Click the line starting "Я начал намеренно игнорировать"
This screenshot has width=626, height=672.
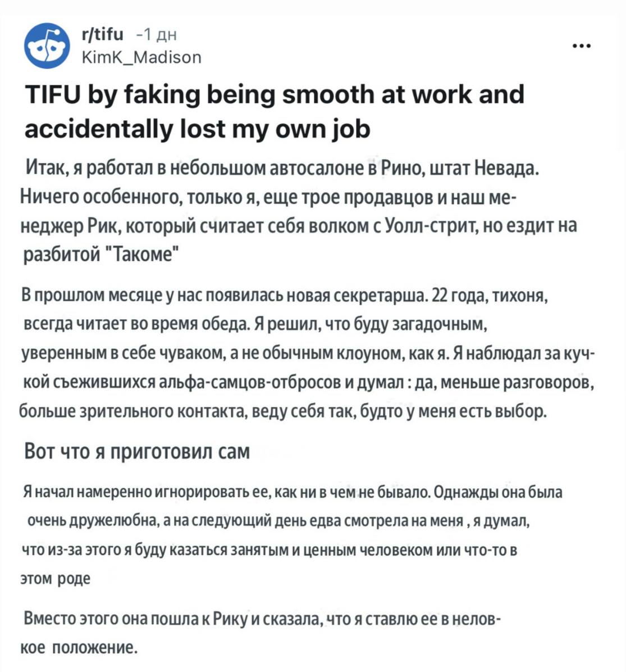click(292, 493)
